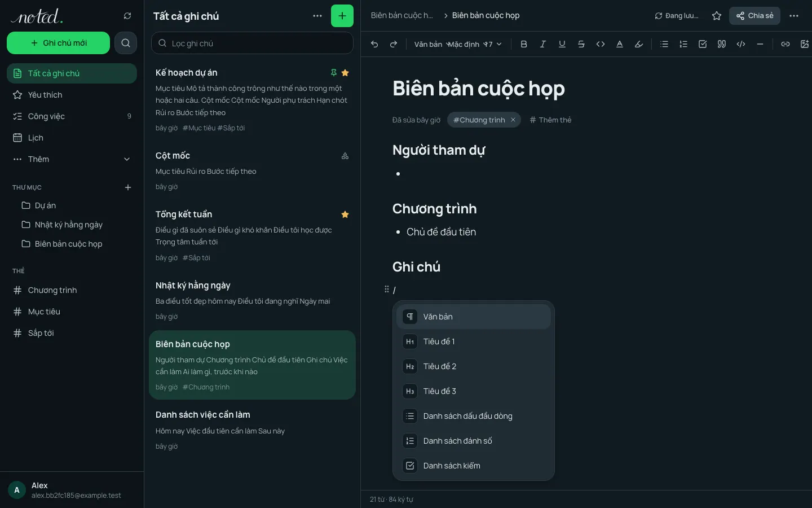
Task: Open the highlight color picker
Action: pos(639,44)
